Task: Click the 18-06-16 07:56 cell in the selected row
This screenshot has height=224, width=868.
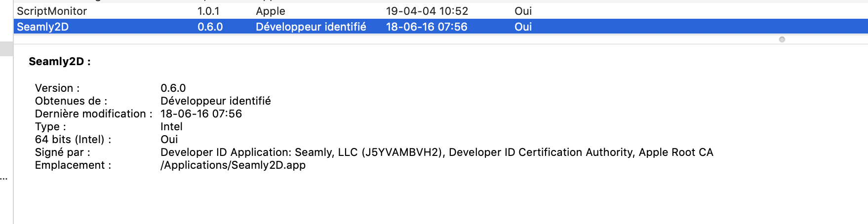Action: pyautogui.click(x=427, y=27)
